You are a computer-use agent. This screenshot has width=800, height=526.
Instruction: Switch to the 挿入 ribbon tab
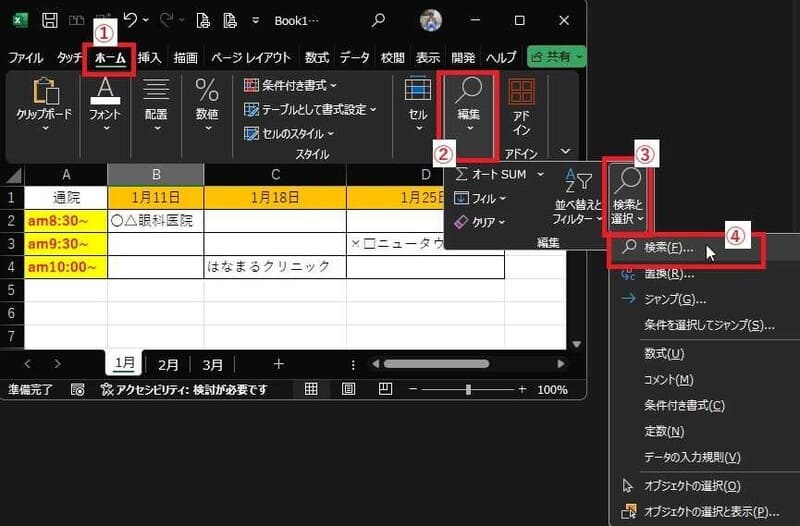pyautogui.click(x=150, y=58)
